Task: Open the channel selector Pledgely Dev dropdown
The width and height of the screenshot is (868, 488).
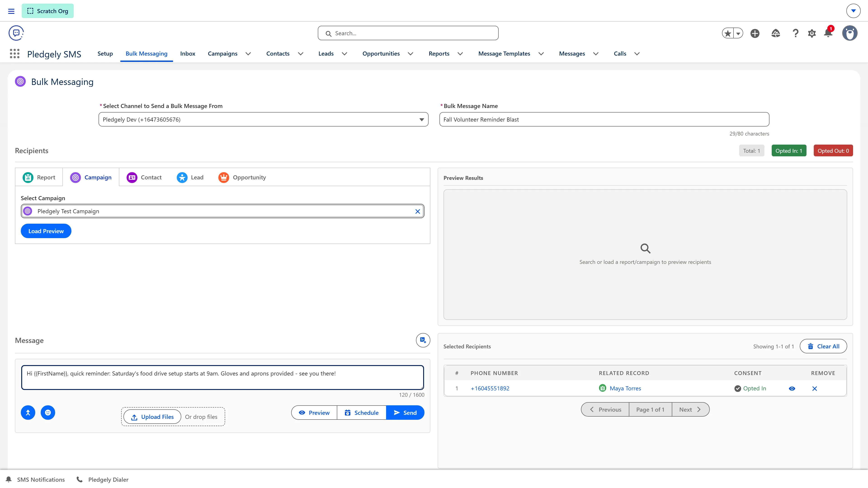Action: 264,120
